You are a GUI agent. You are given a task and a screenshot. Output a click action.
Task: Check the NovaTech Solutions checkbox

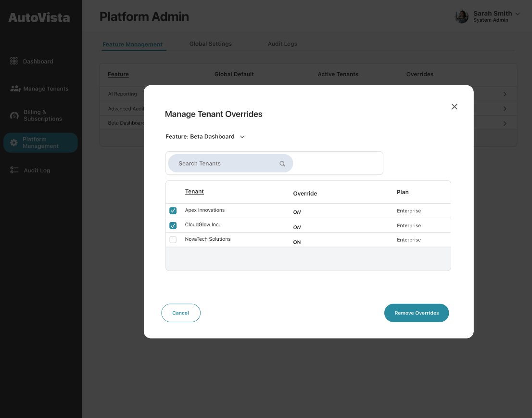tap(173, 240)
